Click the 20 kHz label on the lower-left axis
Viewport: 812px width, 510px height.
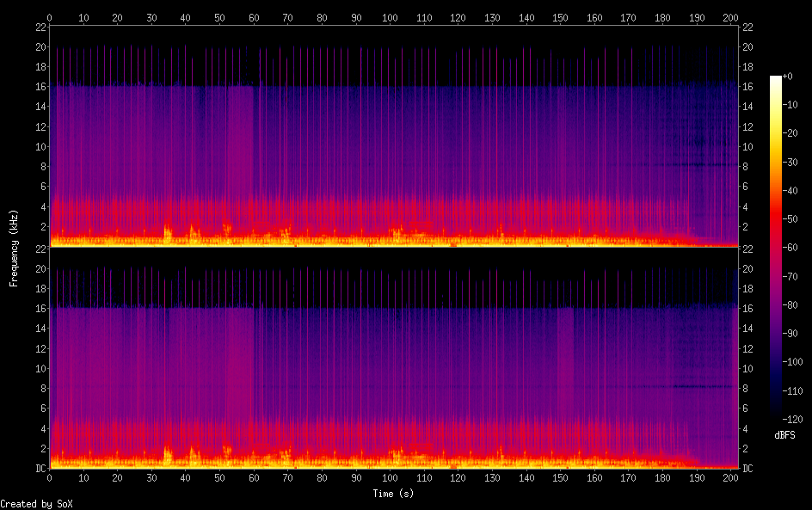point(38,268)
